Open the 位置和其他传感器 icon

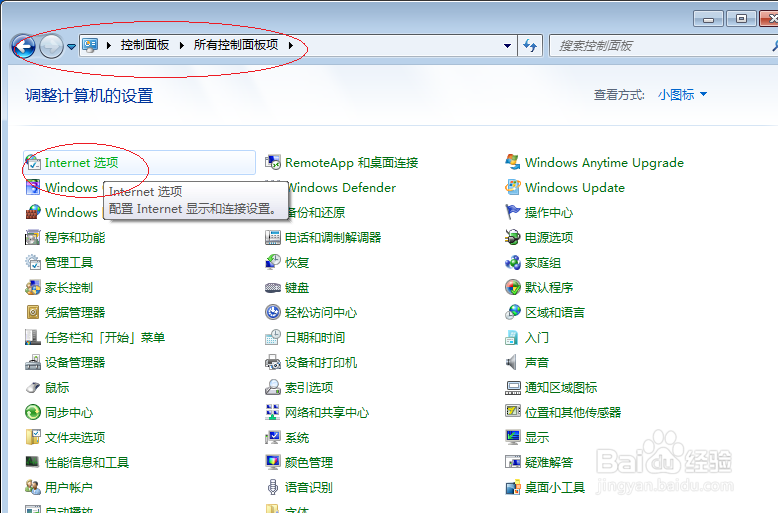click(x=513, y=412)
